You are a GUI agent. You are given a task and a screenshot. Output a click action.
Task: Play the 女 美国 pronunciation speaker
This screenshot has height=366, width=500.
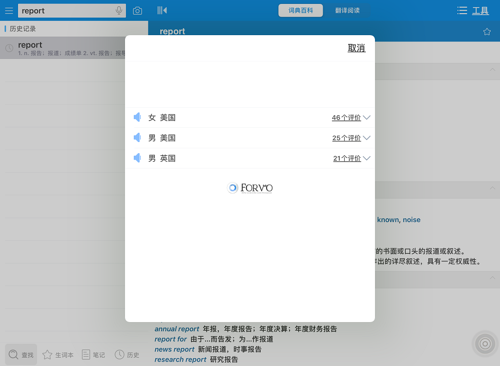(x=137, y=117)
